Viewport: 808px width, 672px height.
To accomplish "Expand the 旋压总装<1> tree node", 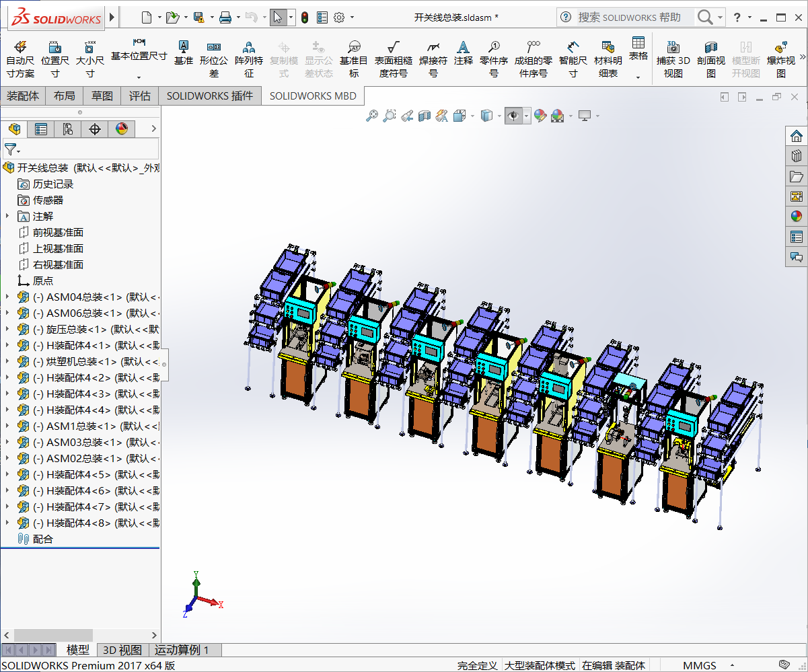I will 7,329.
